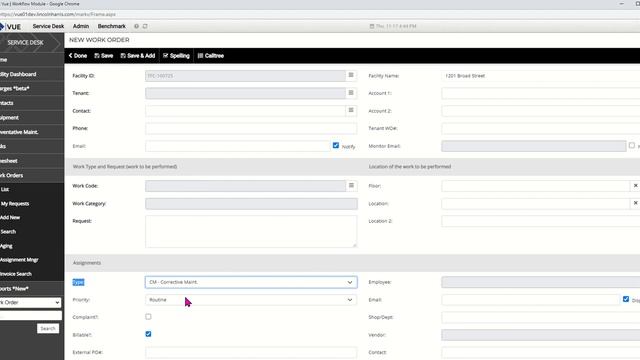Open Preventative Maint. in the sidebar
This screenshot has width=640, height=360.
pyautogui.click(x=32, y=132)
